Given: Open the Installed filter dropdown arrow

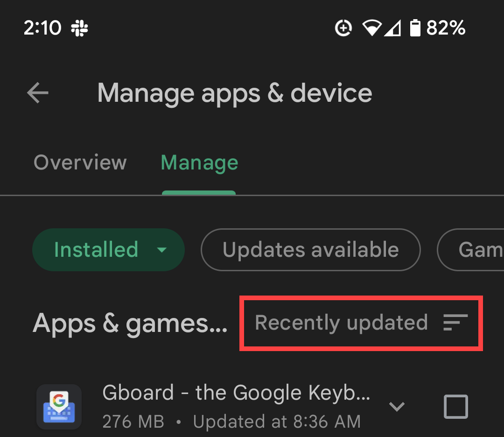Looking at the screenshot, I should 161,249.
